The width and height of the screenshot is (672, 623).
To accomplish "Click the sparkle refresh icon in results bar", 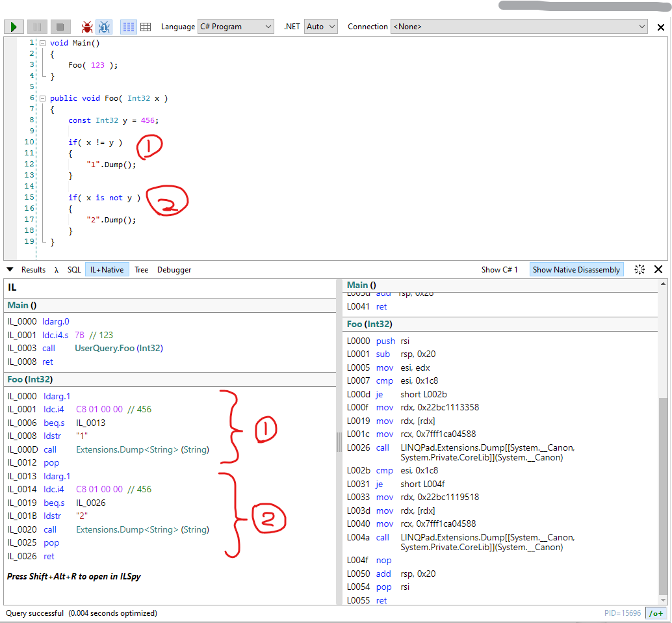I will click(640, 269).
